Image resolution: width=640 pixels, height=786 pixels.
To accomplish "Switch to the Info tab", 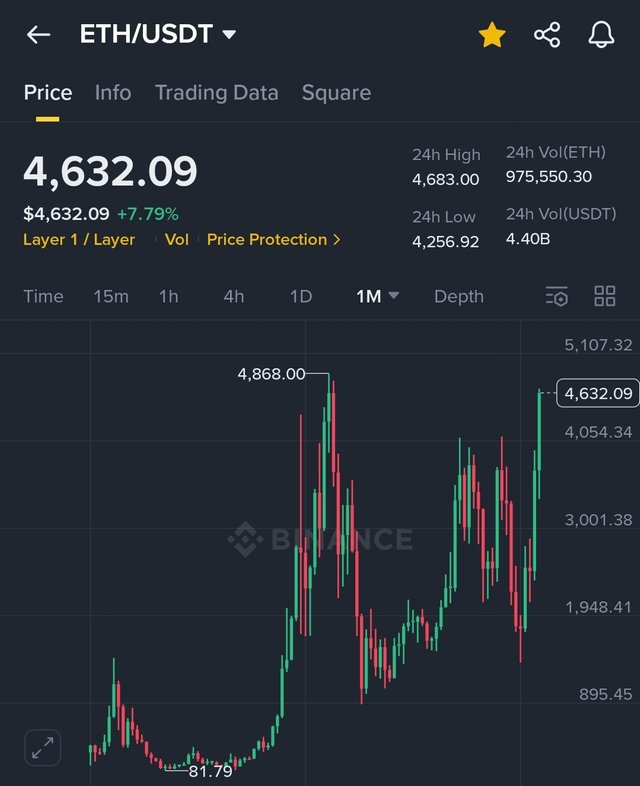I will click(x=113, y=93).
